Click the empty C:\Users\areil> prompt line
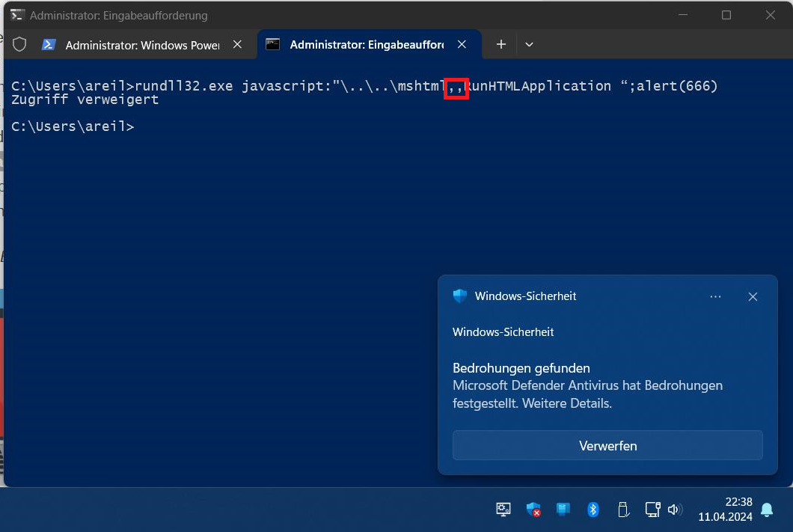 (x=73, y=126)
